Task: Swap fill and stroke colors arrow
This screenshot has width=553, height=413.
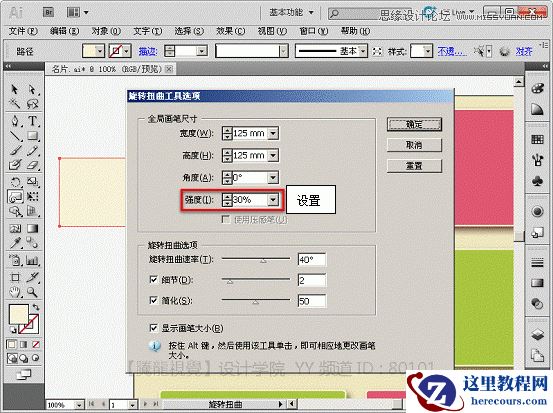Action: click(x=36, y=308)
